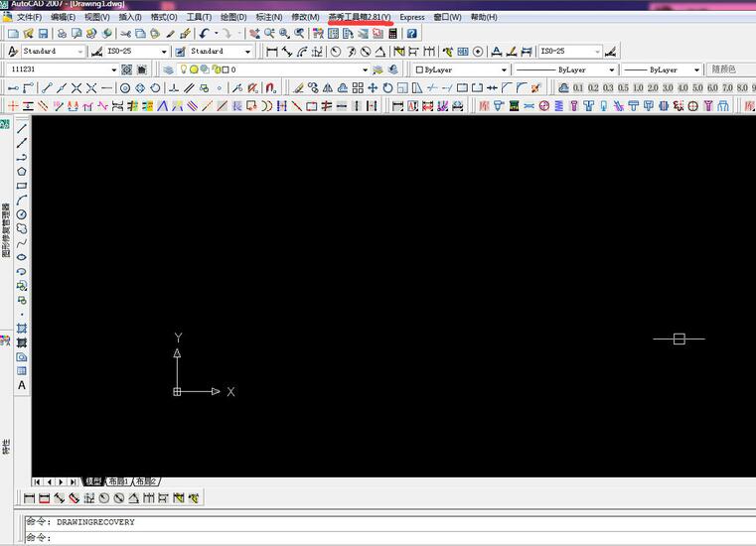Click the Undo arrow icon
Screen dimensions: 756x546
pos(204,33)
